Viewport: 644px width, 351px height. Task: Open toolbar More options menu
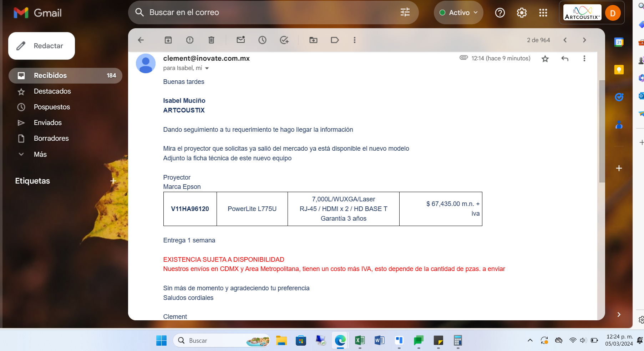(355, 40)
